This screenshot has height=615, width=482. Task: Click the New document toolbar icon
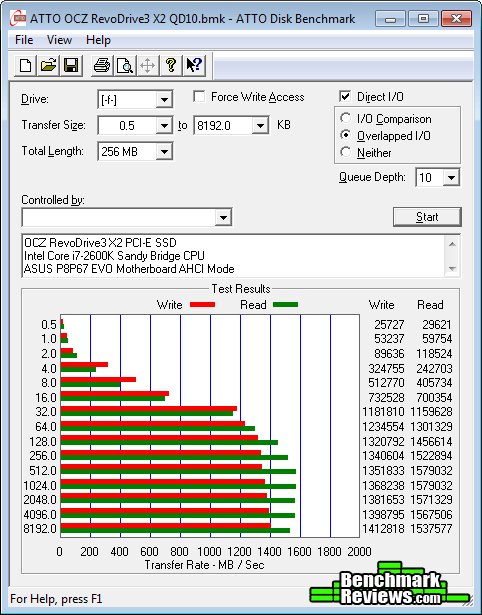coord(25,65)
